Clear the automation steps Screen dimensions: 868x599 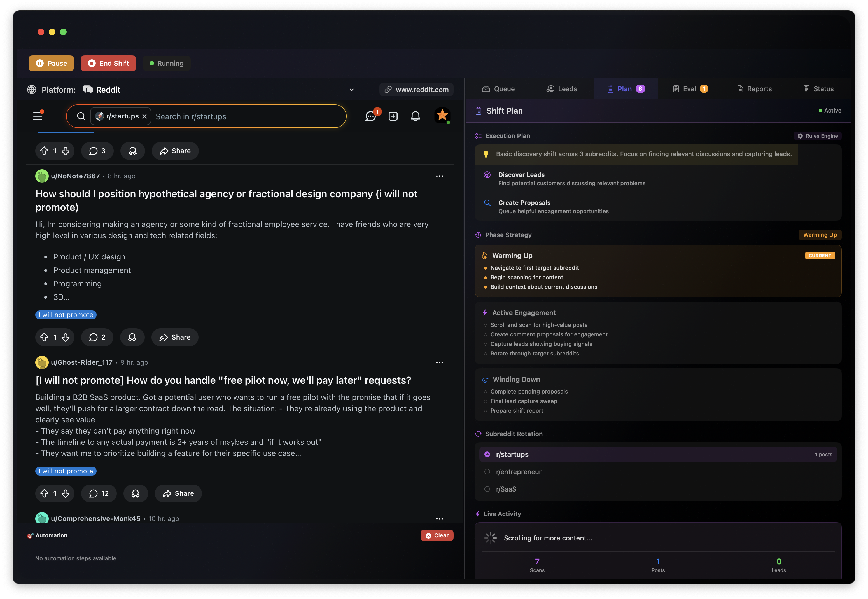pos(437,535)
